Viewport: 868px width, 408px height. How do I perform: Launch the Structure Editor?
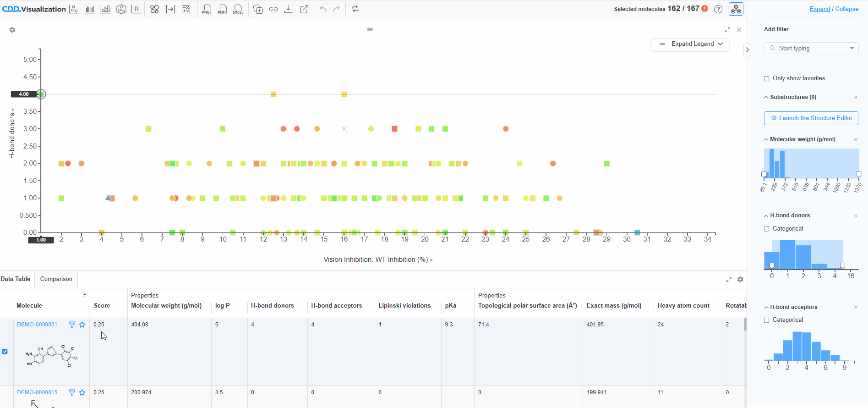coord(811,118)
